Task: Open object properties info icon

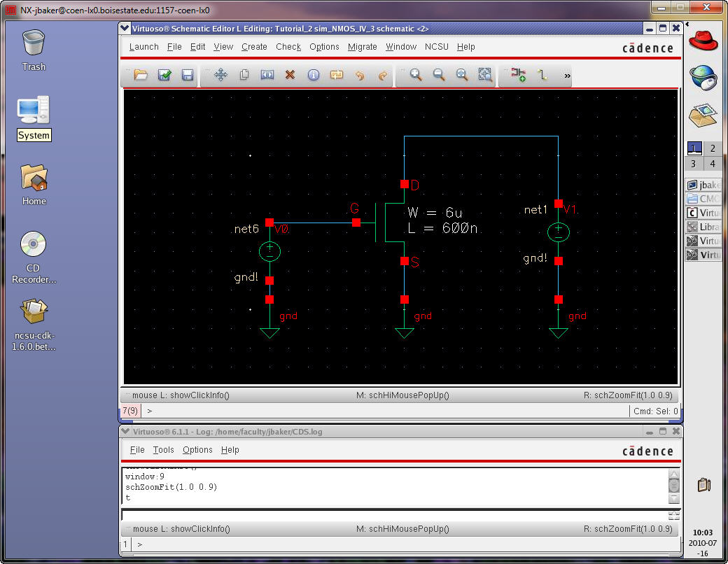Action: click(313, 75)
